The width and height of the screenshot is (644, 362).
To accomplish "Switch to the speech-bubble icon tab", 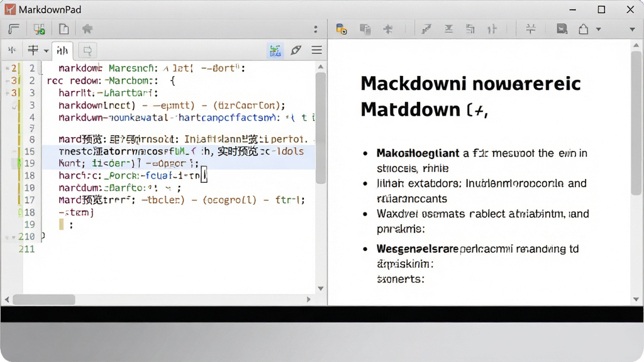I will [87, 50].
